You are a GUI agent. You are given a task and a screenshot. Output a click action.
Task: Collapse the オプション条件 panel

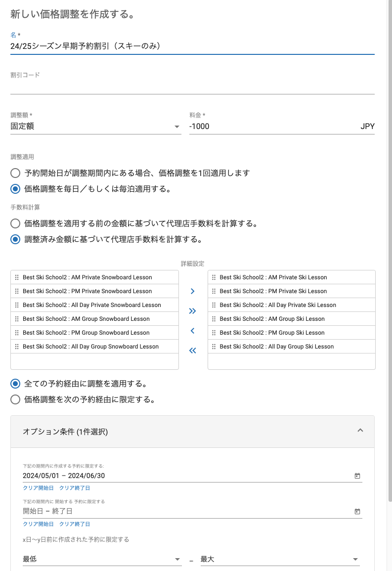point(360,431)
